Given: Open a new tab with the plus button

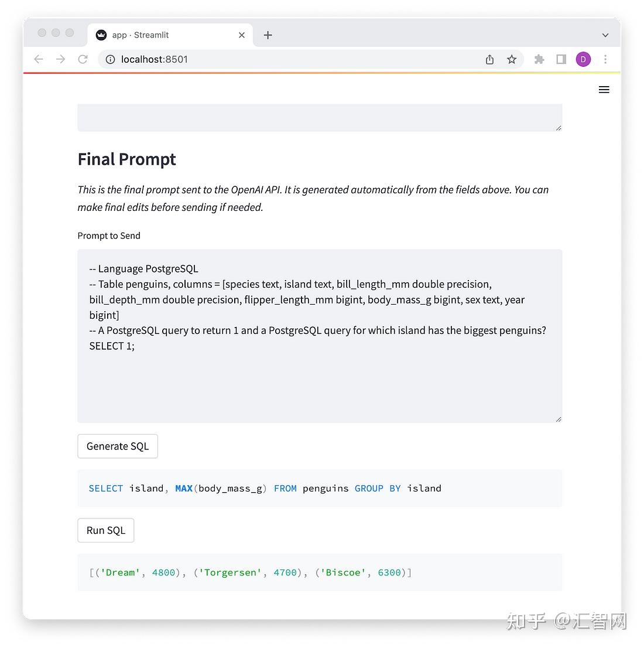Looking at the screenshot, I should pos(268,35).
